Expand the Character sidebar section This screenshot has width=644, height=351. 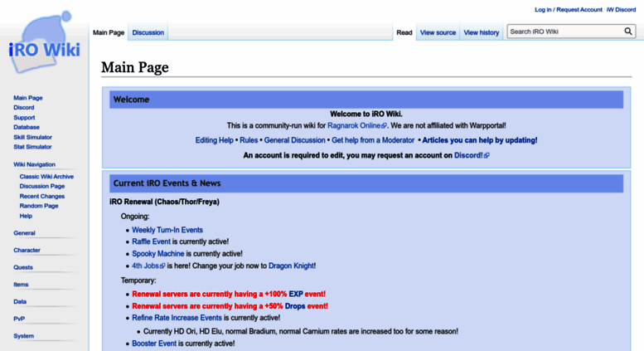27,251
